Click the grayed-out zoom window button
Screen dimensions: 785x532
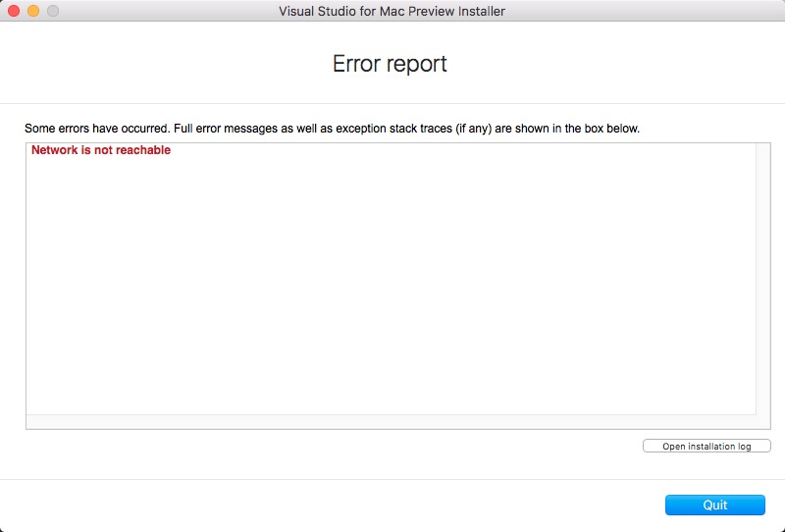tap(53, 11)
